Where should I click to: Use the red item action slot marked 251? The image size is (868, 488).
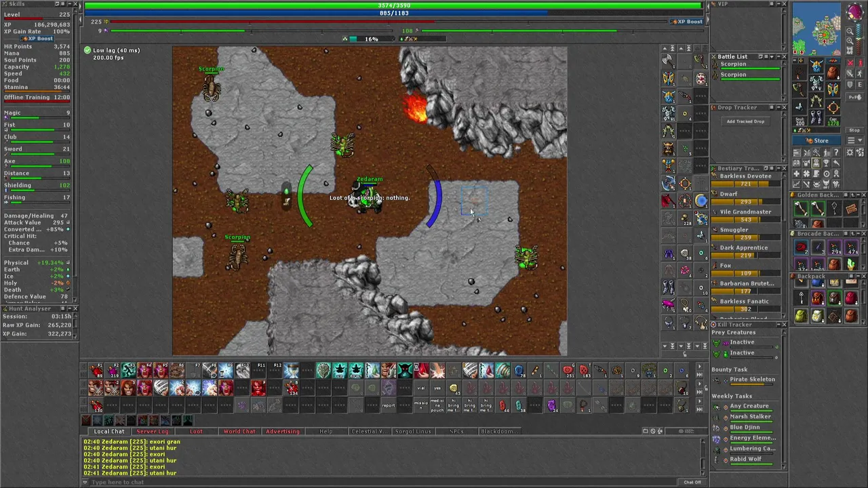pos(568,370)
